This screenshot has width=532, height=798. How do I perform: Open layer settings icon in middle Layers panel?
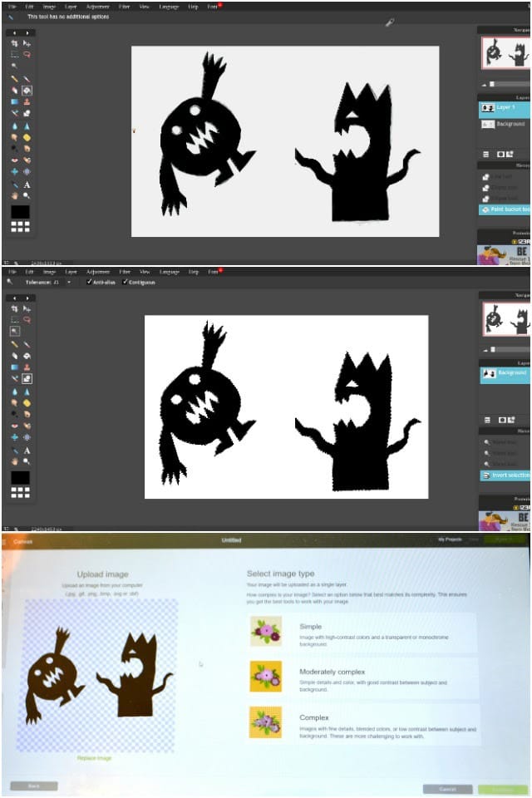487,420
